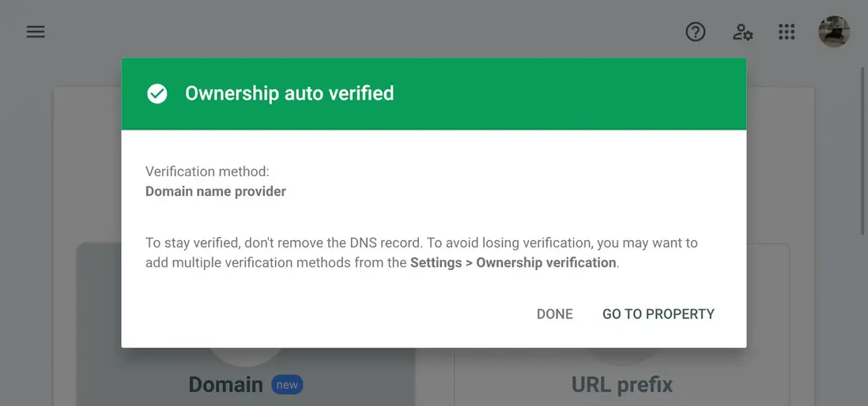Open the Help question mark icon

click(x=695, y=32)
